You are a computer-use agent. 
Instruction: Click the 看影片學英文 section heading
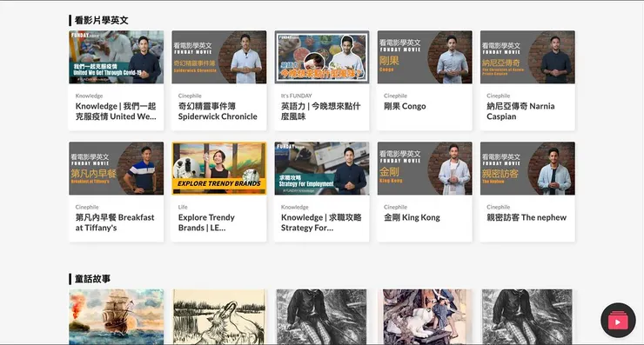101,20
